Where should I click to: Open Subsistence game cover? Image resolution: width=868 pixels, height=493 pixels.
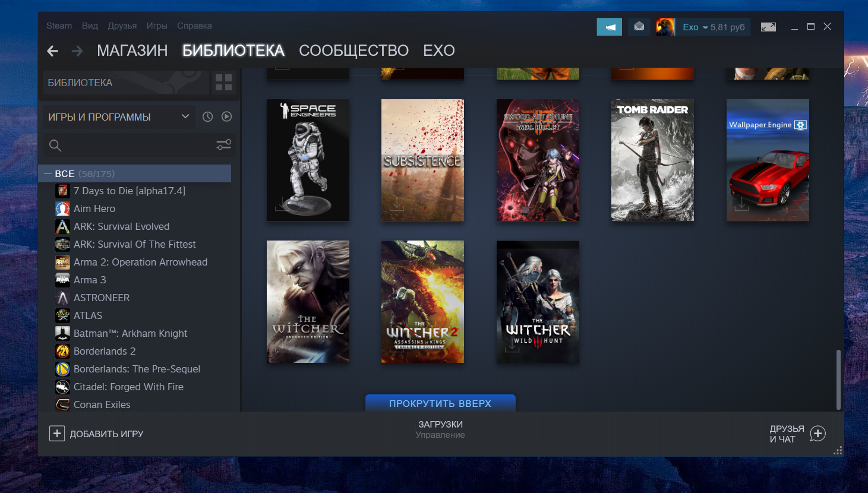(x=422, y=160)
